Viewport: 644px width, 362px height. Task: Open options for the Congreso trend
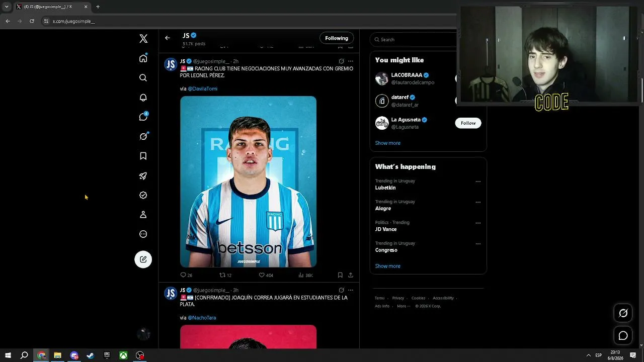coord(478,244)
